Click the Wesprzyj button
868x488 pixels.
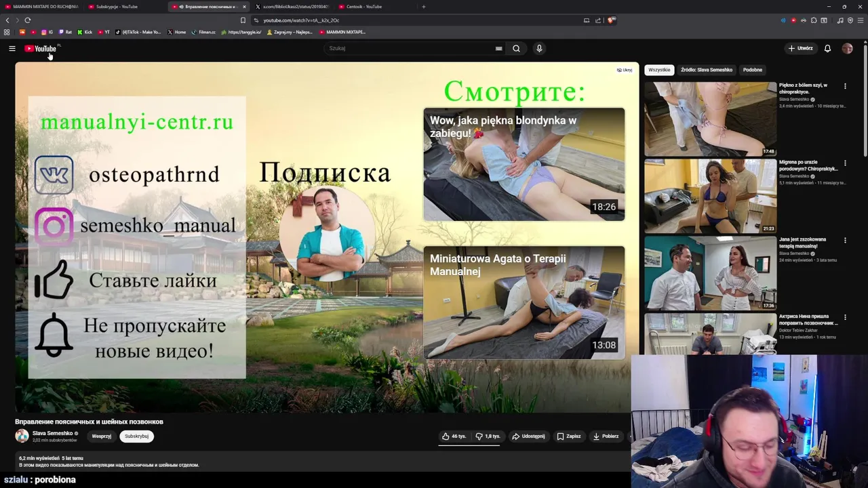pos(102,436)
